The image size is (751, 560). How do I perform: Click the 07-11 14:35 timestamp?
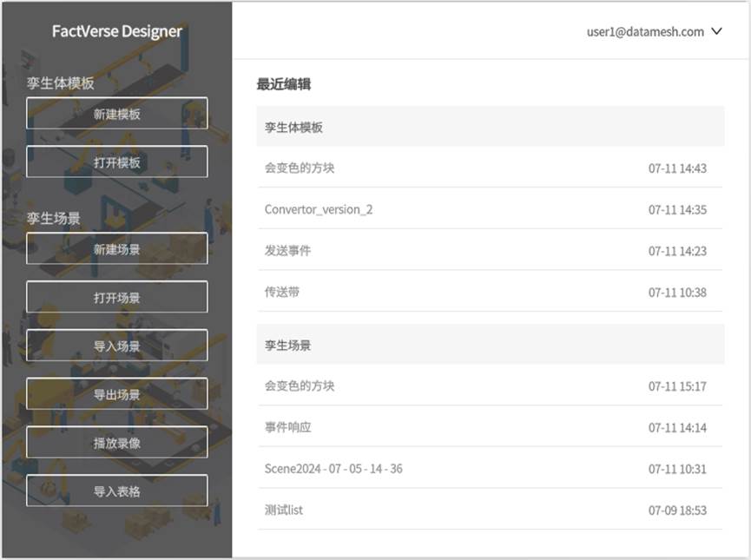[x=677, y=209]
